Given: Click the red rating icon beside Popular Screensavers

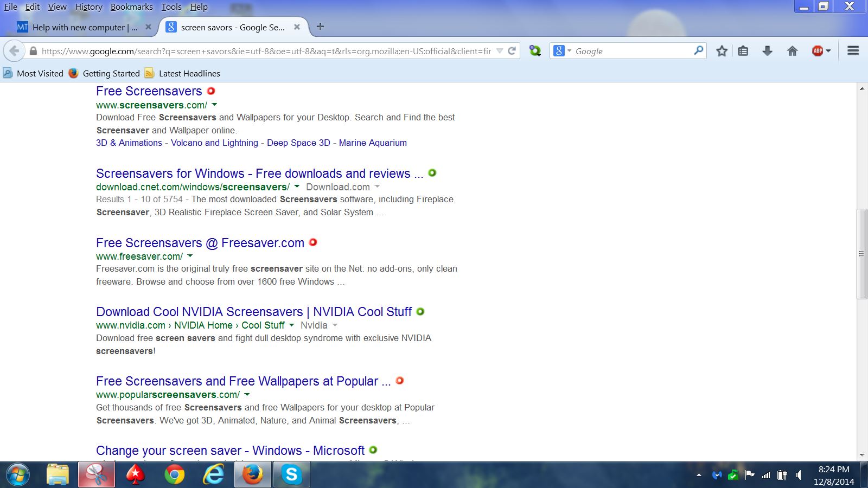Looking at the screenshot, I should 400,381.
